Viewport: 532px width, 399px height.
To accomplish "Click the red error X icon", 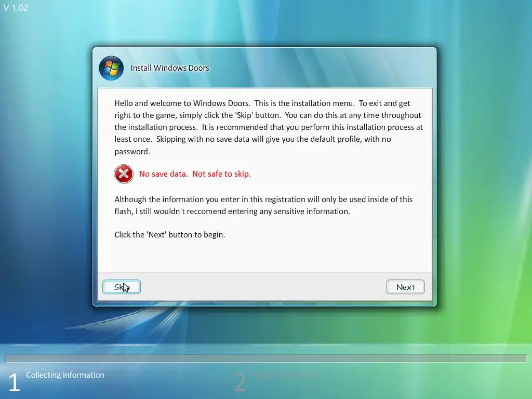I will [x=124, y=174].
